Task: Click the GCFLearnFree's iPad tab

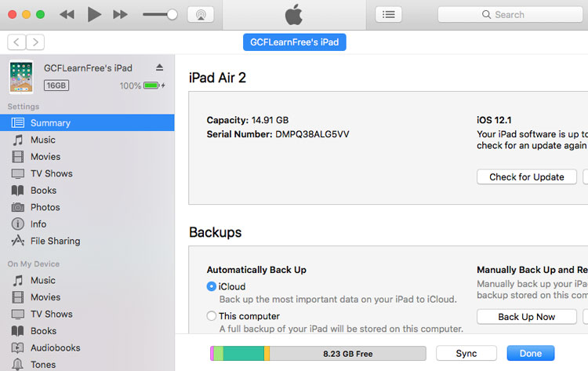Action: pyautogui.click(x=294, y=42)
